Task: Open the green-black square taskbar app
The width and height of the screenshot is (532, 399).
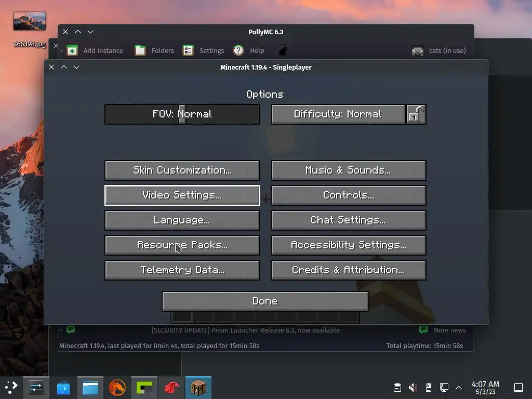Action: pos(144,388)
